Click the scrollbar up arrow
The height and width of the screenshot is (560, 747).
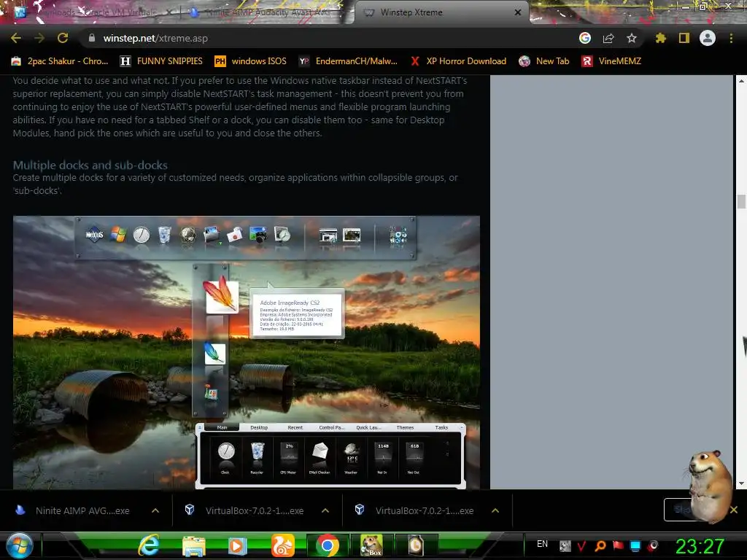[x=741, y=80]
